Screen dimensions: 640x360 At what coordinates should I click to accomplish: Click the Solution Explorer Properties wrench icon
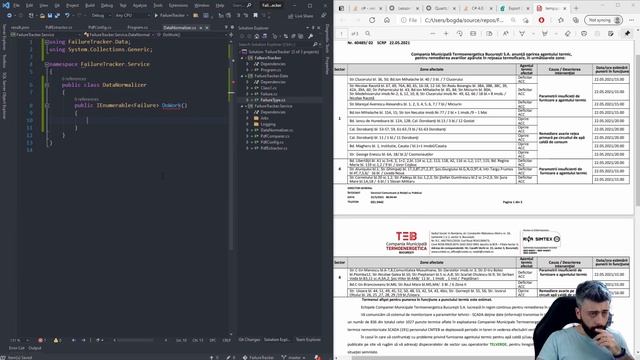(311, 36)
